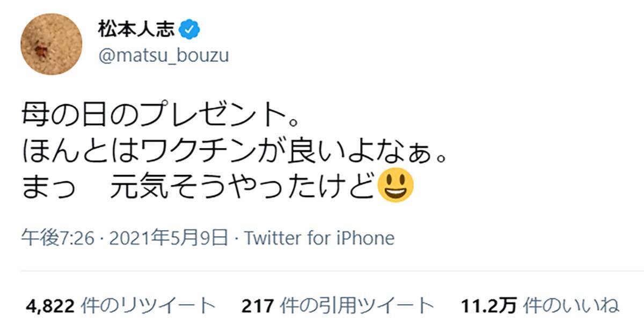644x329 pixels.
Task: Open the sandy profile avatar picture
Action: coord(52,45)
